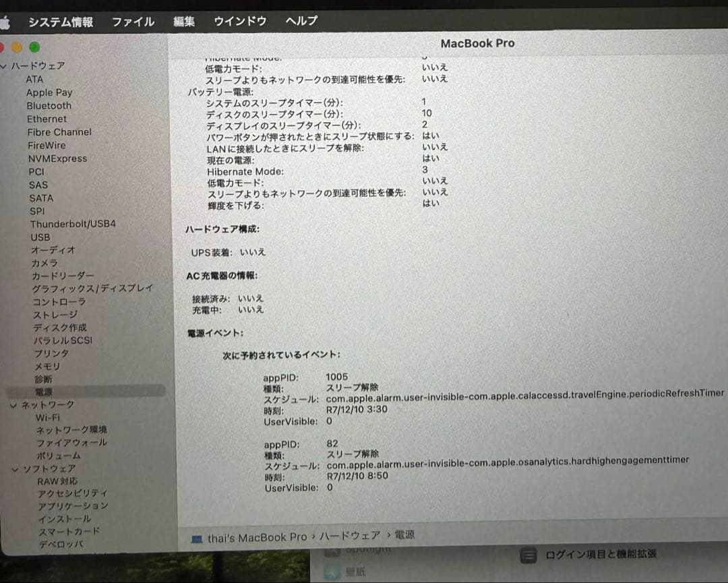Open Wi-Fi under ネットワーク
Screen dimensions: 728x583
47,417
